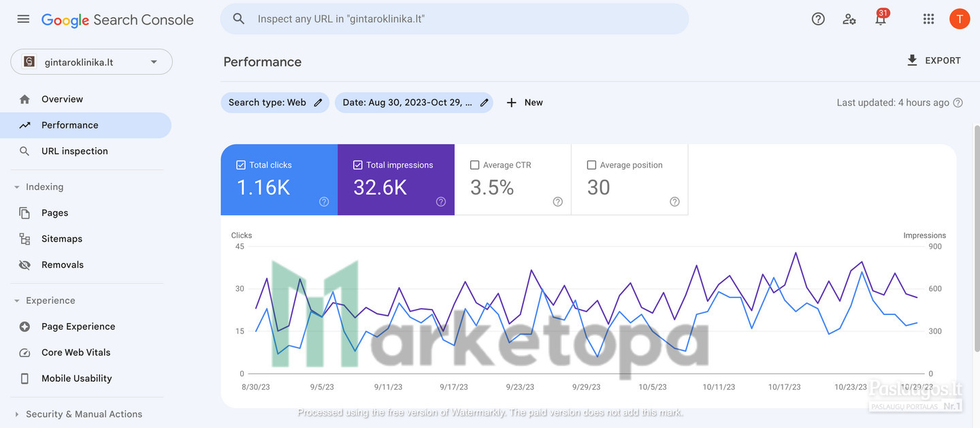Check the Average position checkbox

pos(591,165)
